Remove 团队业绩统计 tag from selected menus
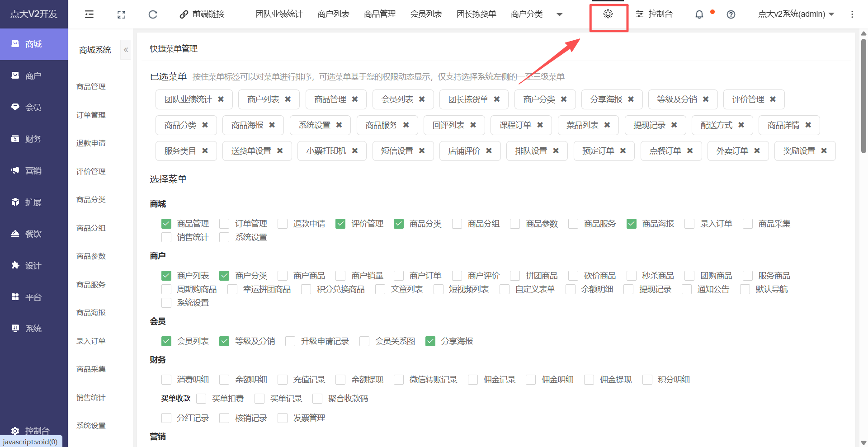 click(x=221, y=99)
